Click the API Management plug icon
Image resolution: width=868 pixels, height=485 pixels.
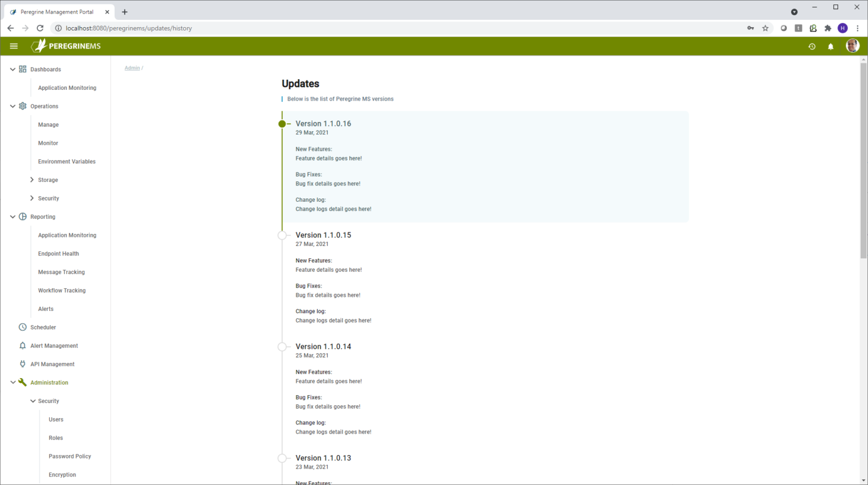pos(23,364)
